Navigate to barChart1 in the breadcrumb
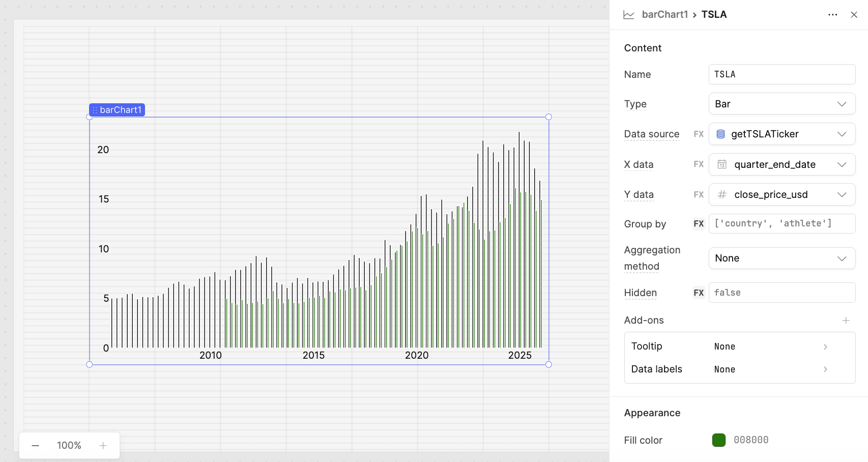 (664, 15)
